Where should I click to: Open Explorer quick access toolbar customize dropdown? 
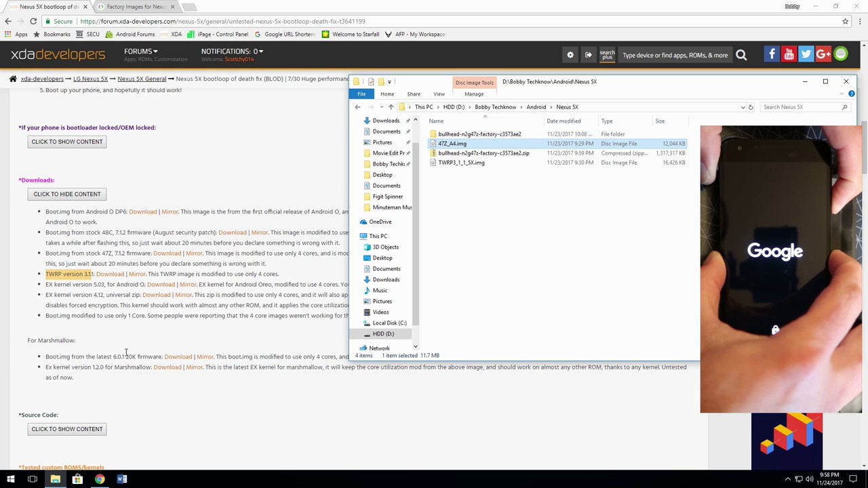point(389,81)
